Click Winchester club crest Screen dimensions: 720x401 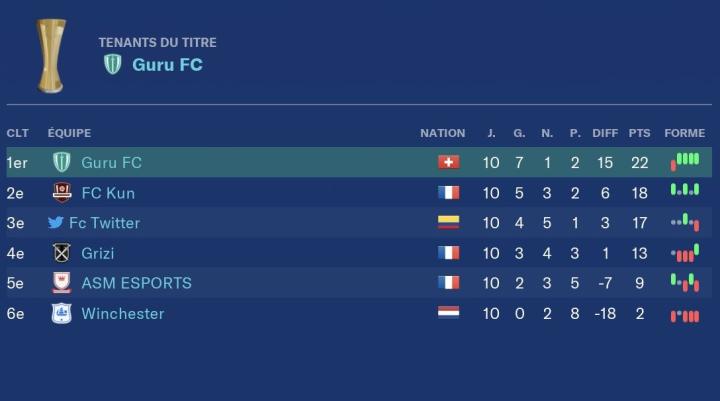tap(62, 314)
